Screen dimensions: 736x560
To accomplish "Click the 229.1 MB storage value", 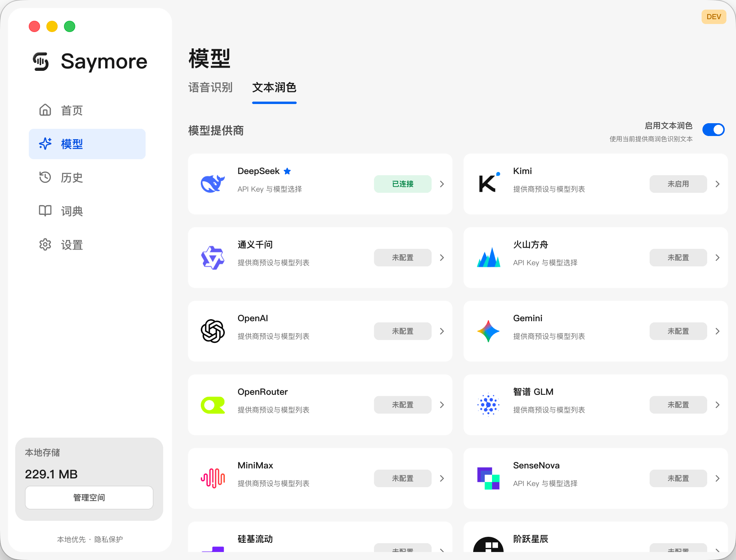I will pos(51,474).
